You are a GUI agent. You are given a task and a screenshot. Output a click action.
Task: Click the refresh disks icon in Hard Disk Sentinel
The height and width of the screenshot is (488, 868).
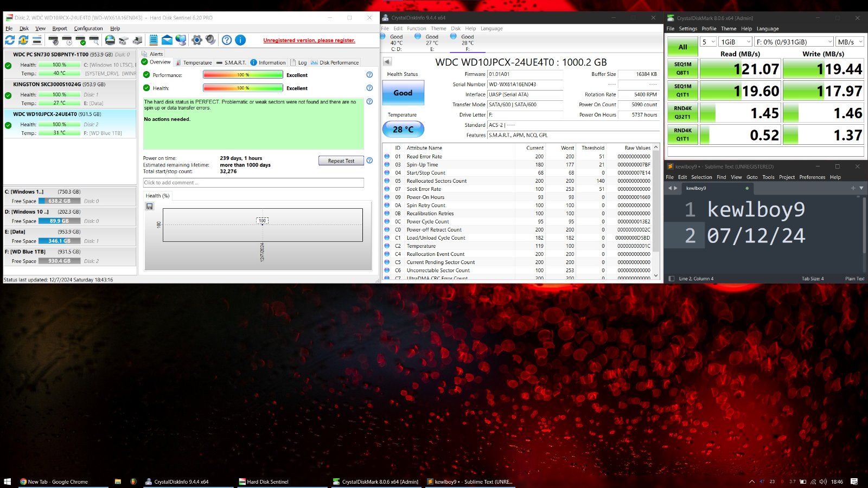(x=10, y=40)
